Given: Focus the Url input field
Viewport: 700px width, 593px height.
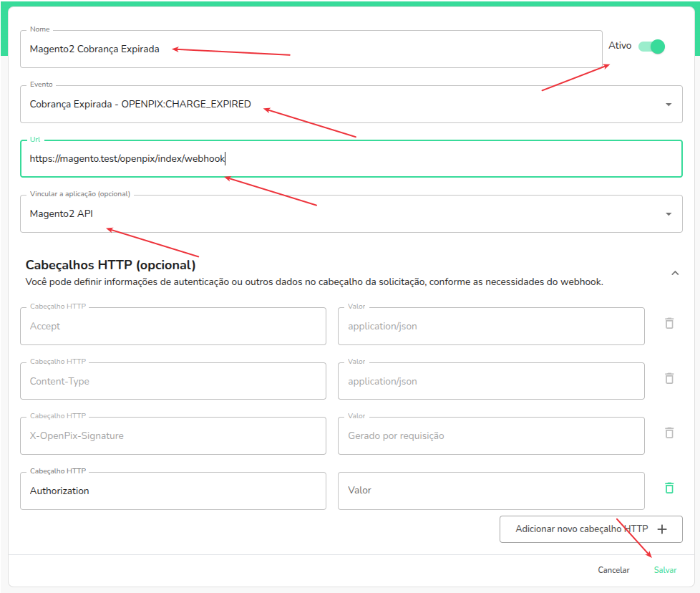Looking at the screenshot, I should 351,159.
